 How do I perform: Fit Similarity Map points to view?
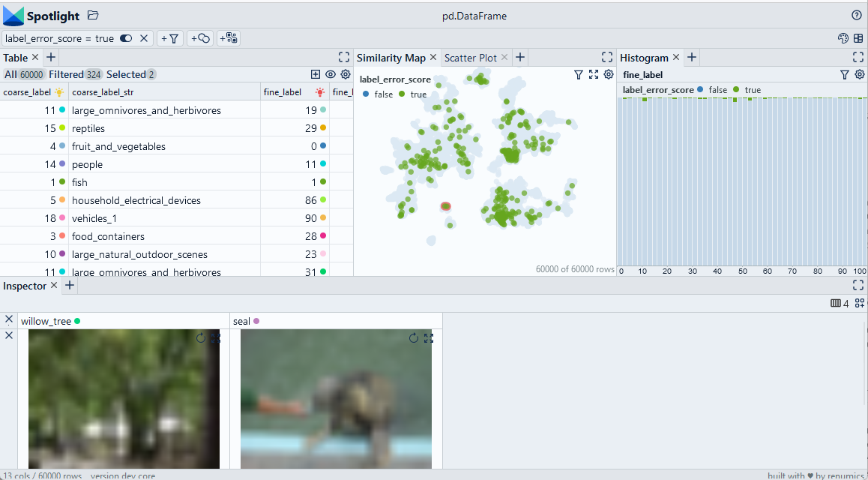tap(594, 74)
